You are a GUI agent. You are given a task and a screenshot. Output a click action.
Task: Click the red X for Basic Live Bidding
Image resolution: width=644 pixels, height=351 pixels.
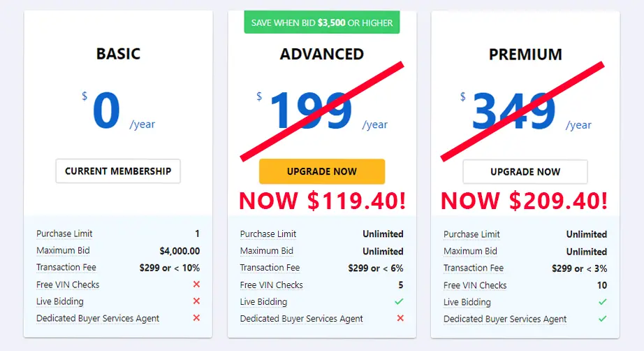(x=196, y=301)
